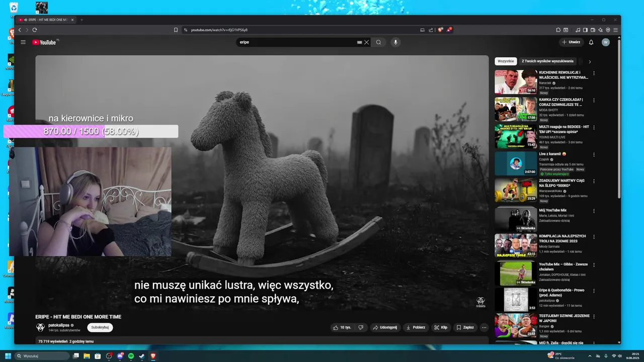The image size is (644, 362).
Task: Open browser extensions puzzle icon
Action: [558, 30]
